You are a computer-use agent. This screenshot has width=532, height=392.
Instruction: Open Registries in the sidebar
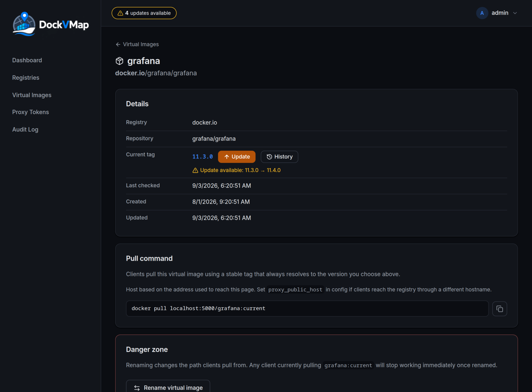(26, 77)
